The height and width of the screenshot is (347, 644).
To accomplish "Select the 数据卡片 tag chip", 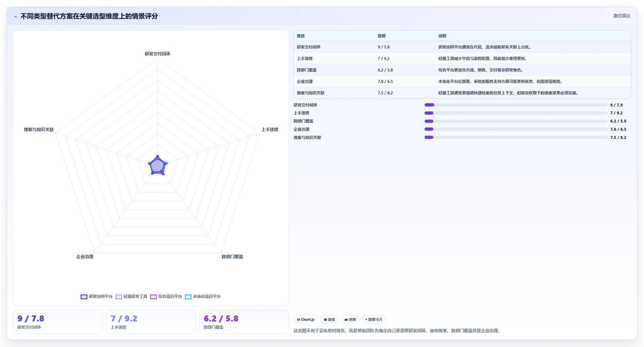I will point(374,319).
